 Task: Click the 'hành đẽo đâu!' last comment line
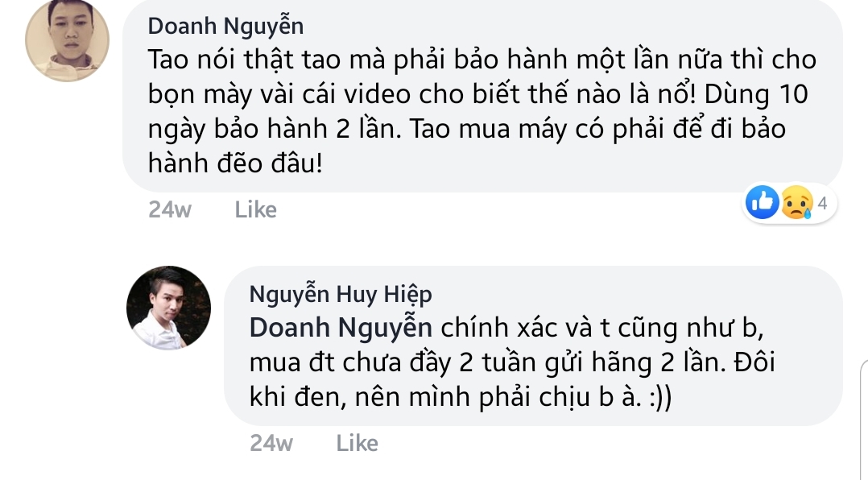(235, 163)
